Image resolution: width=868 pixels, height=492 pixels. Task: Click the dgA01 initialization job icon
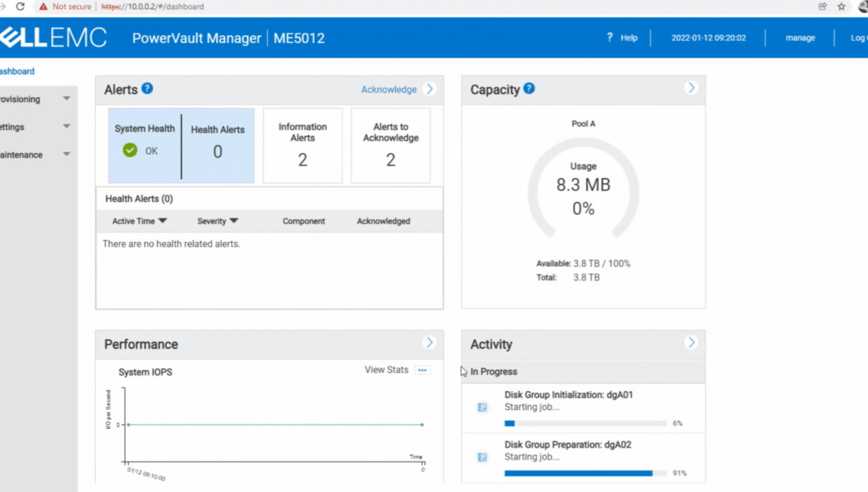pyautogui.click(x=482, y=407)
